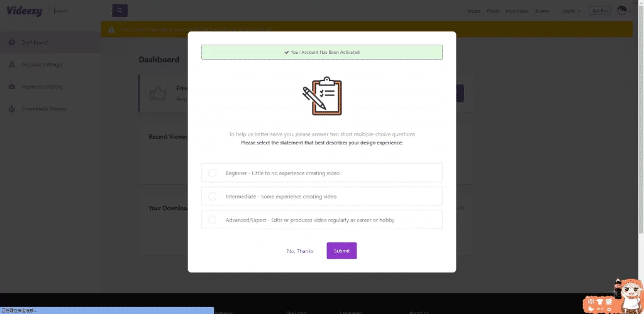Expand the arrow beside the user avatar

coord(630,11)
